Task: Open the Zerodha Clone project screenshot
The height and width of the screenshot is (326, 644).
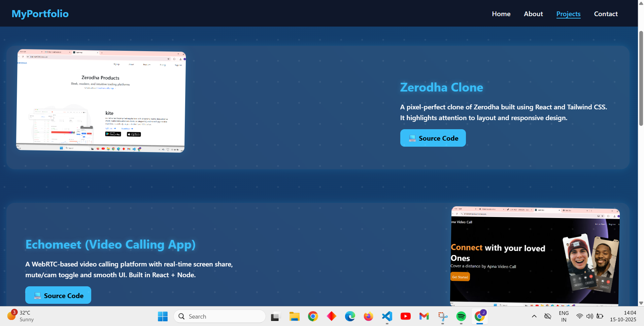Action: point(100,101)
